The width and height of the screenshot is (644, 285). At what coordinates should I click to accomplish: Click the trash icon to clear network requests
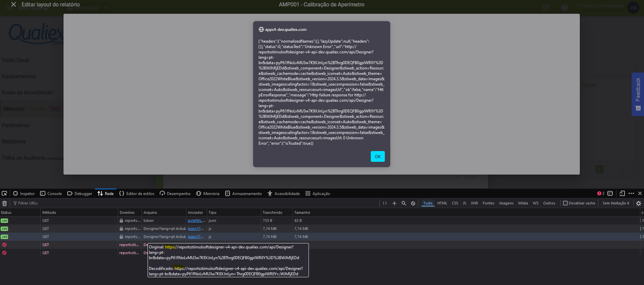coord(5,203)
